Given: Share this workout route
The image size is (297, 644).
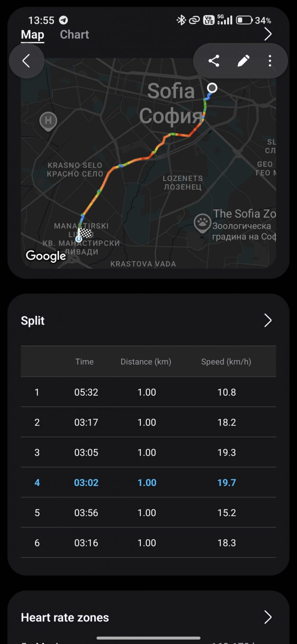Looking at the screenshot, I should (214, 61).
